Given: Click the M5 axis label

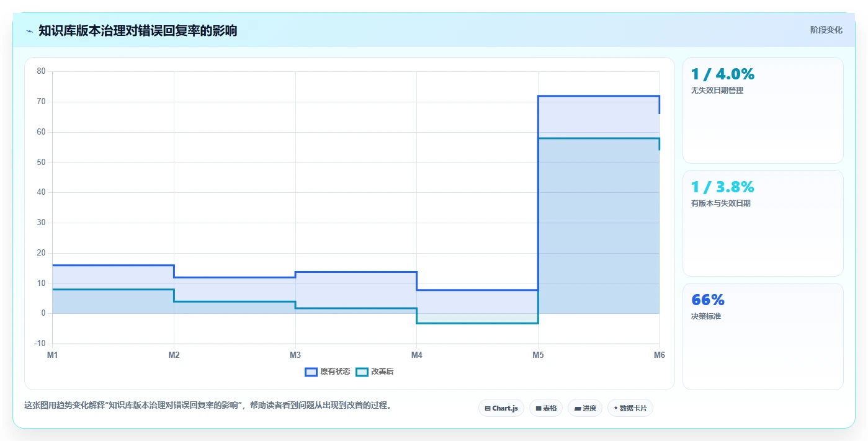Looking at the screenshot, I should point(538,355).
